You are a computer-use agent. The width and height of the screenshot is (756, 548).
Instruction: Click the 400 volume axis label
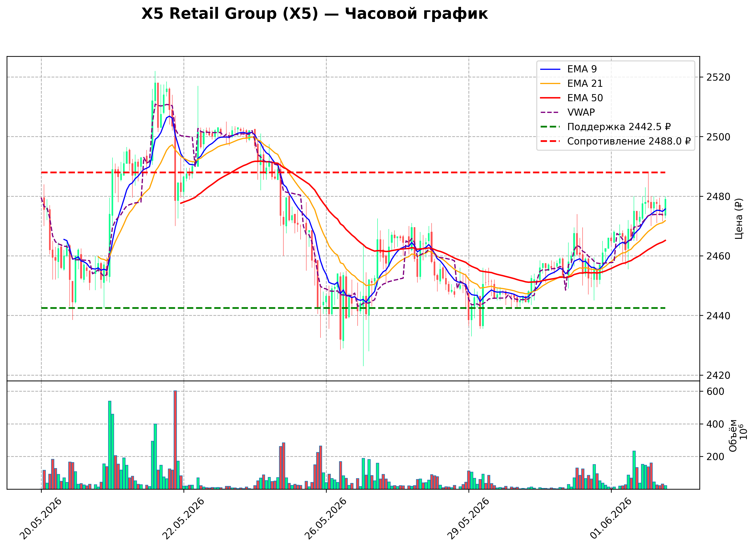point(716,424)
